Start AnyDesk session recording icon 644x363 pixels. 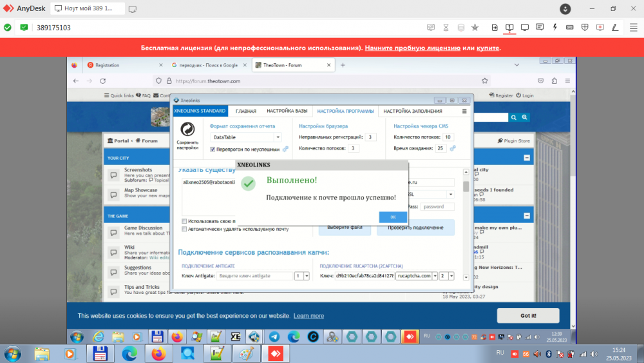600,27
